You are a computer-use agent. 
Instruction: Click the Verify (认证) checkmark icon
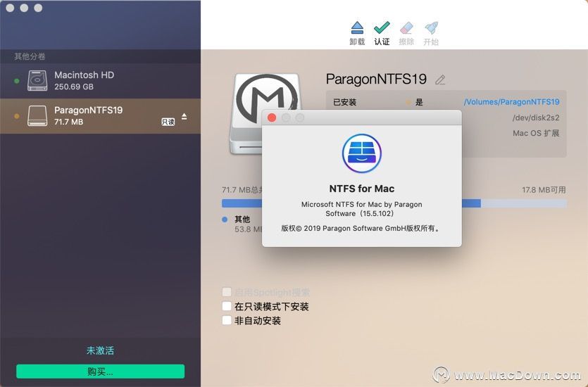382,28
